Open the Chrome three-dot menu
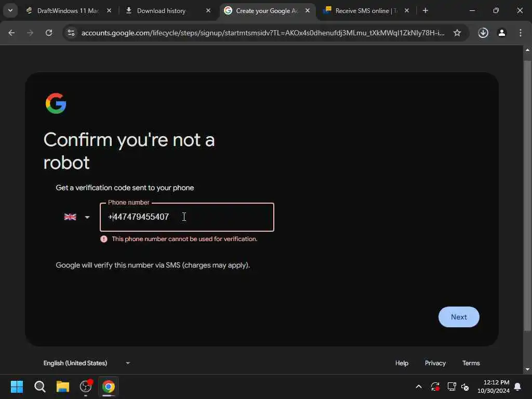This screenshot has width=532, height=399. click(x=521, y=33)
